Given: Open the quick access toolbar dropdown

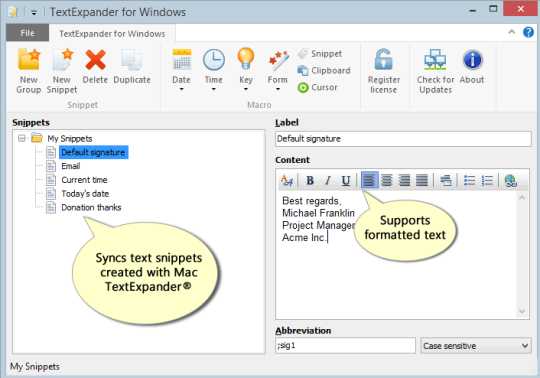Looking at the screenshot, I should pos(34,13).
